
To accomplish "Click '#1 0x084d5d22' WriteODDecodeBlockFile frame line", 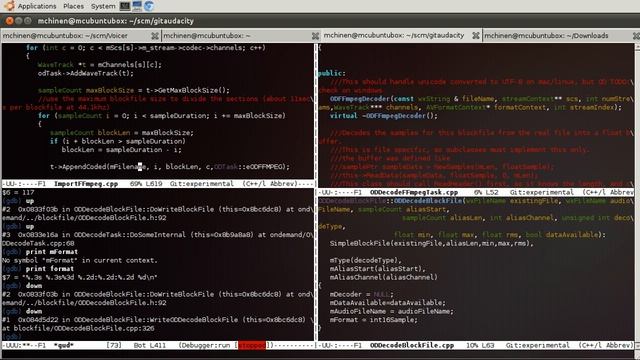I will (x=158, y=320).
